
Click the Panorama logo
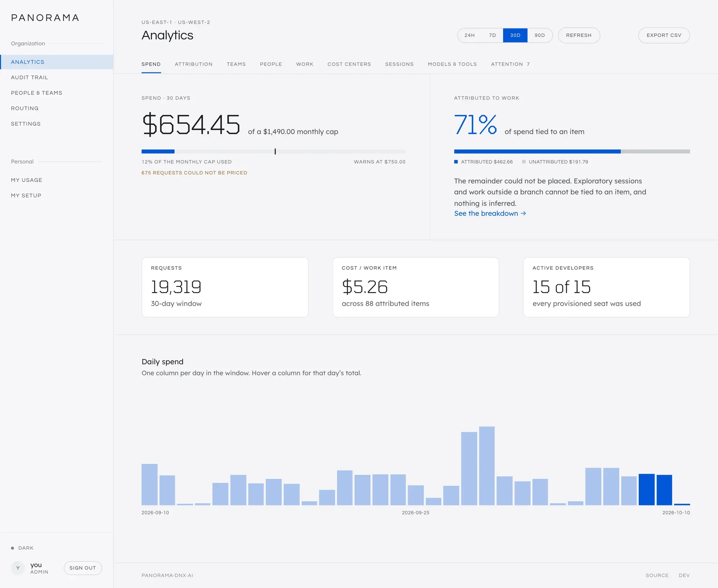point(45,18)
